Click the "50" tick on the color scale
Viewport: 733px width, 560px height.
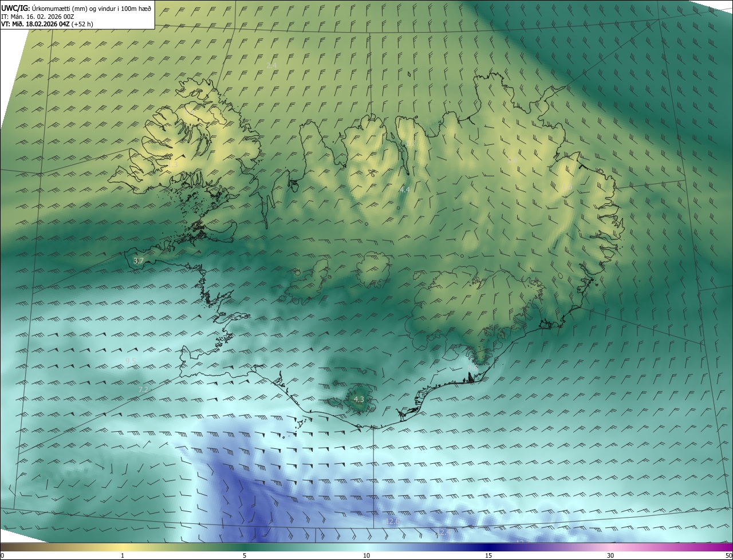[x=728, y=555]
